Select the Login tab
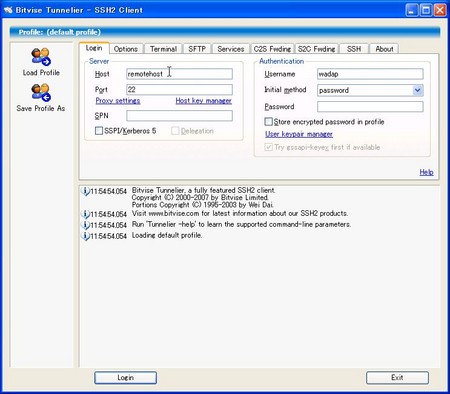 coord(94,48)
